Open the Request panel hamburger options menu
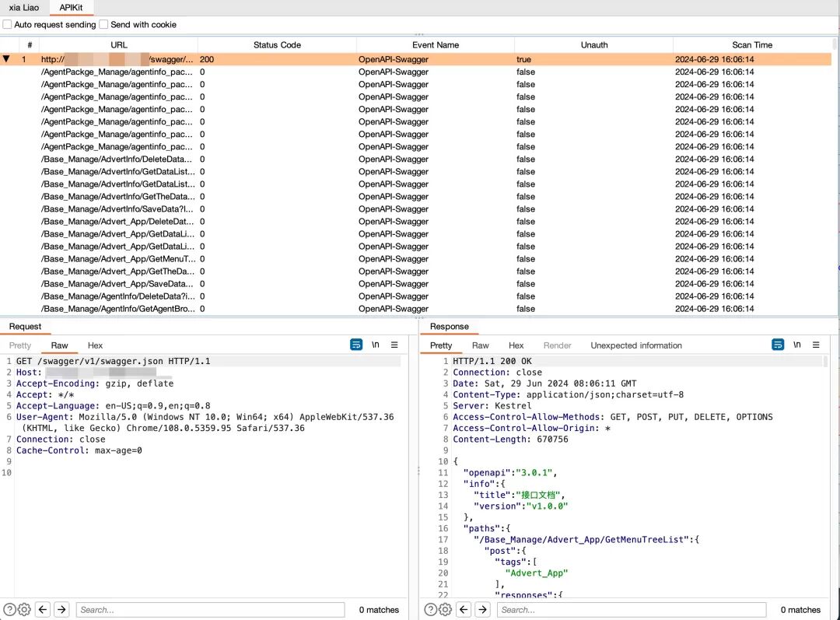Screen dimensions: 840x620 (394, 345)
